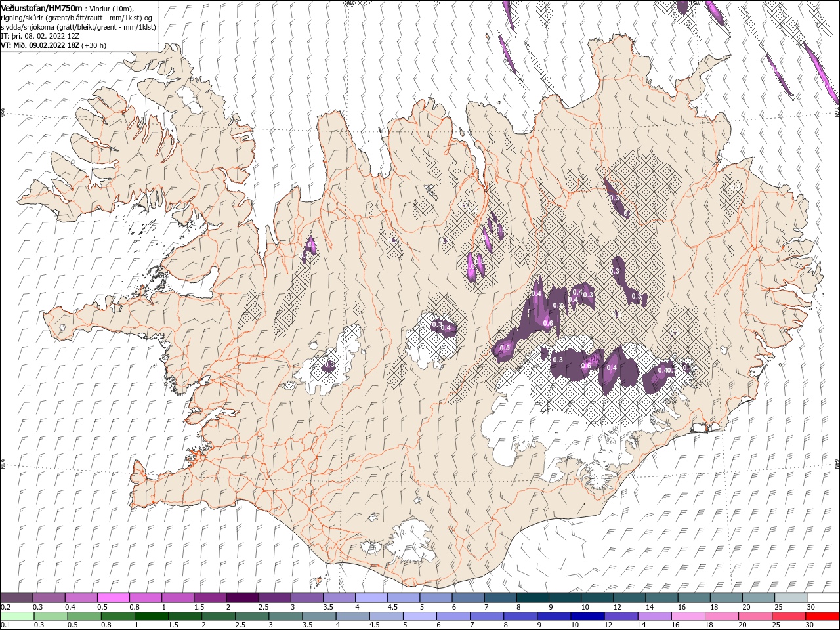The width and height of the screenshot is (840, 630).
Task: Select upper legend light gray swatch between 25 and 30
Action: point(791,598)
